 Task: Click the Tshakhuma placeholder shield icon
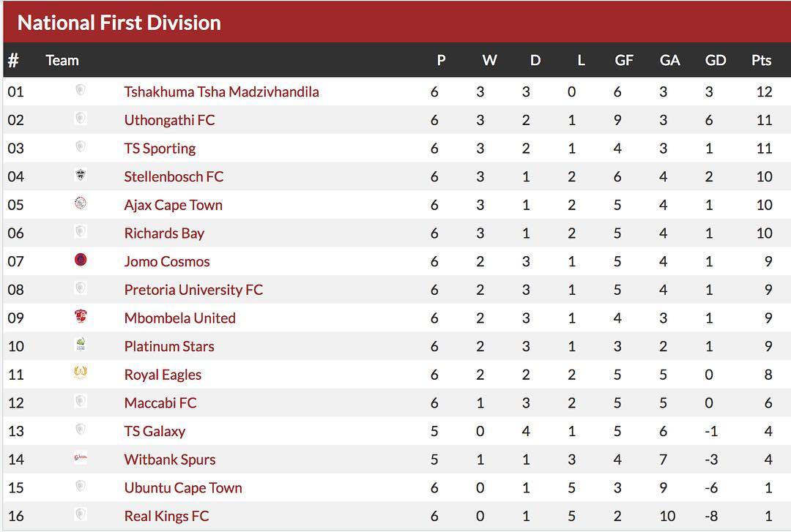[81, 90]
